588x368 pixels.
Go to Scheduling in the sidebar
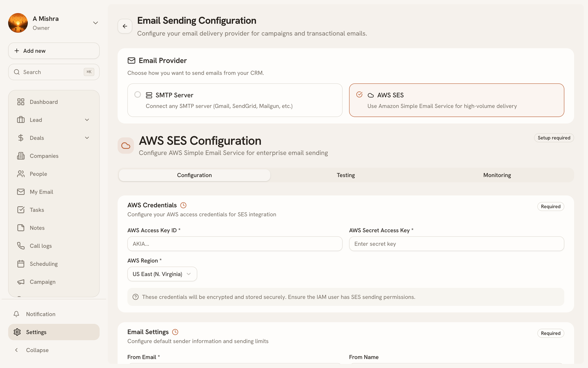point(54,264)
